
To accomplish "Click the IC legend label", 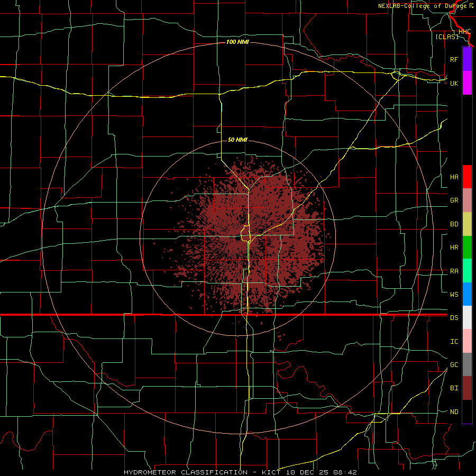I will (x=454, y=342).
